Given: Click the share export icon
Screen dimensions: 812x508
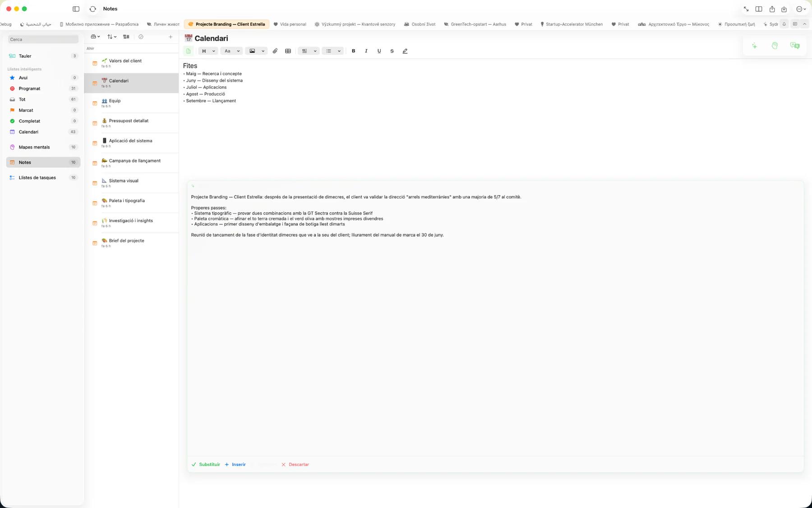Looking at the screenshot, I should (772, 9).
